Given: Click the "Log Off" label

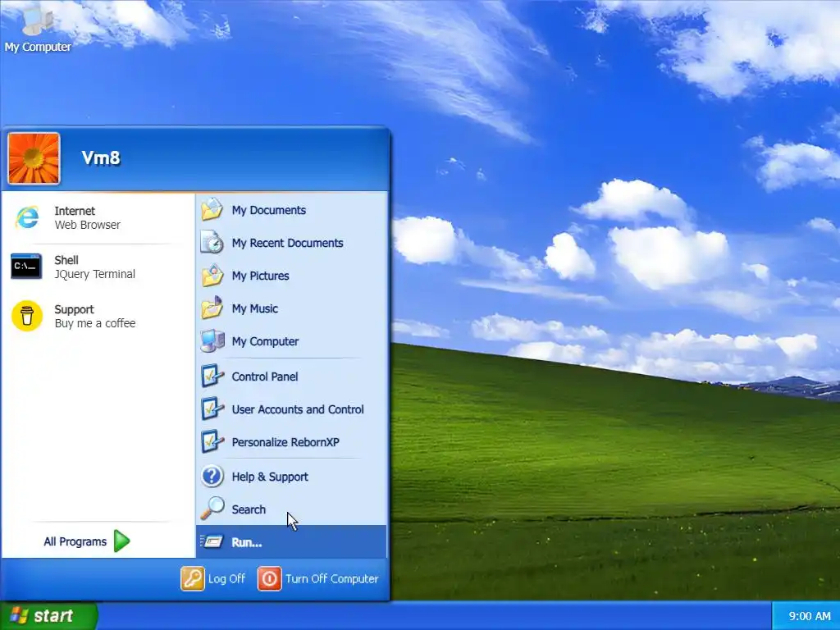Looking at the screenshot, I should (x=226, y=578).
